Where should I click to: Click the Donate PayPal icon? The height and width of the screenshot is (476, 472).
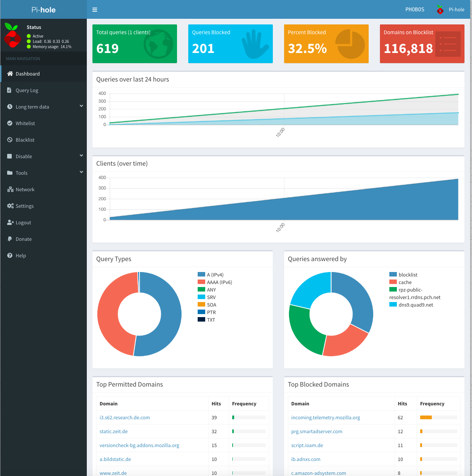tap(9, 239)
